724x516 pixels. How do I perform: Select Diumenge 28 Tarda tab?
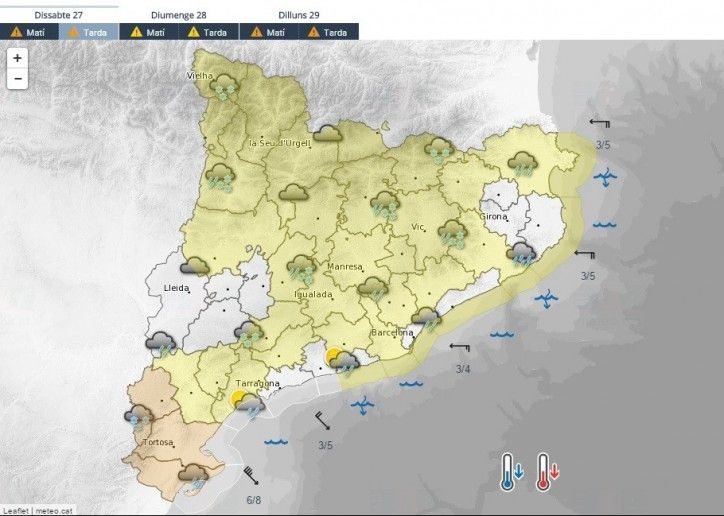[208, 32]
